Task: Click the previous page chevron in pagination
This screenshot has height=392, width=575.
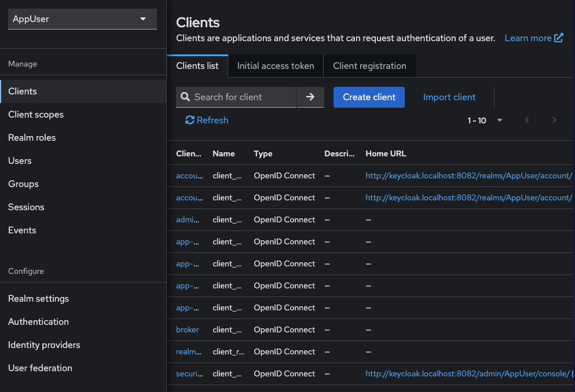Action: click(527, 120)
